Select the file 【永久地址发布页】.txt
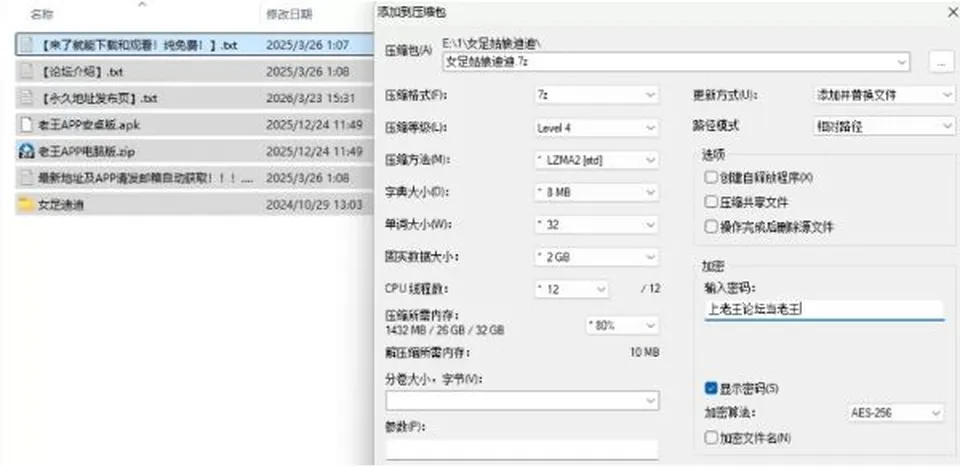960x467 pixels. coord(98,98)
